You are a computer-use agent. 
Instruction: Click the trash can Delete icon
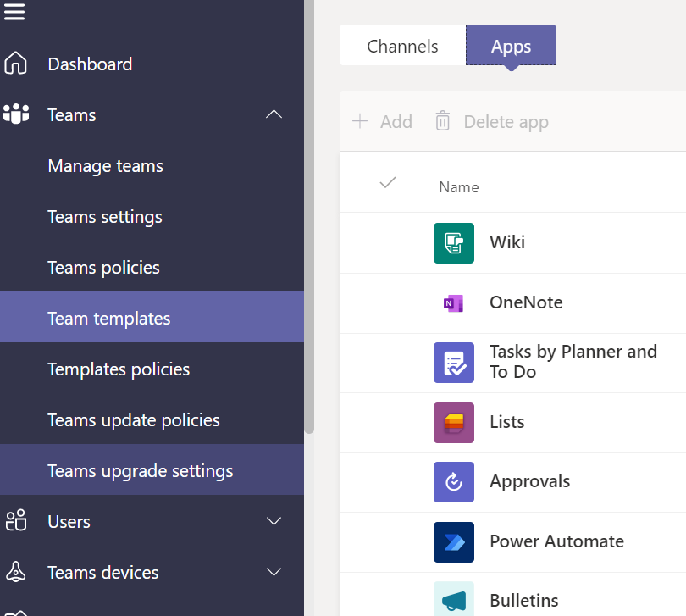tap(442, 121)
